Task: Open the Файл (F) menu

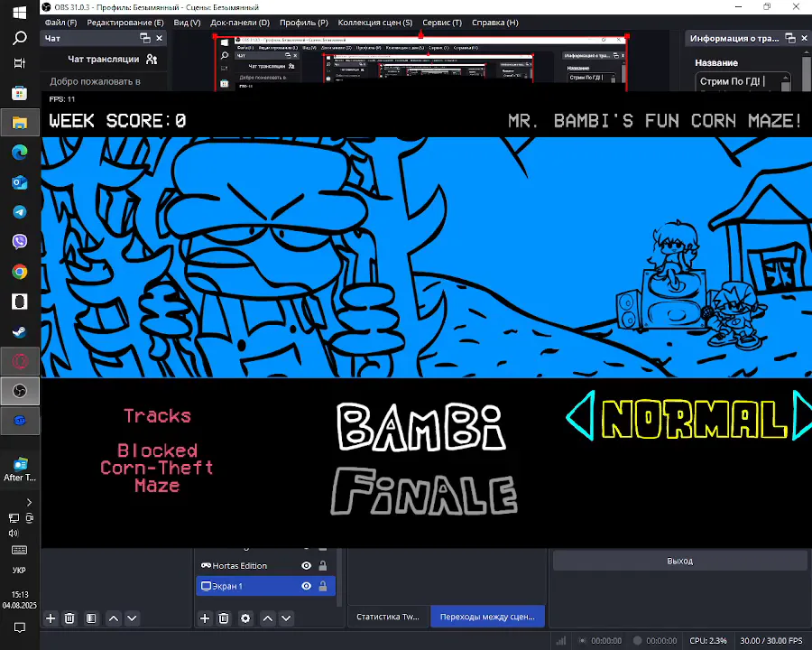Action: (60, 23)
